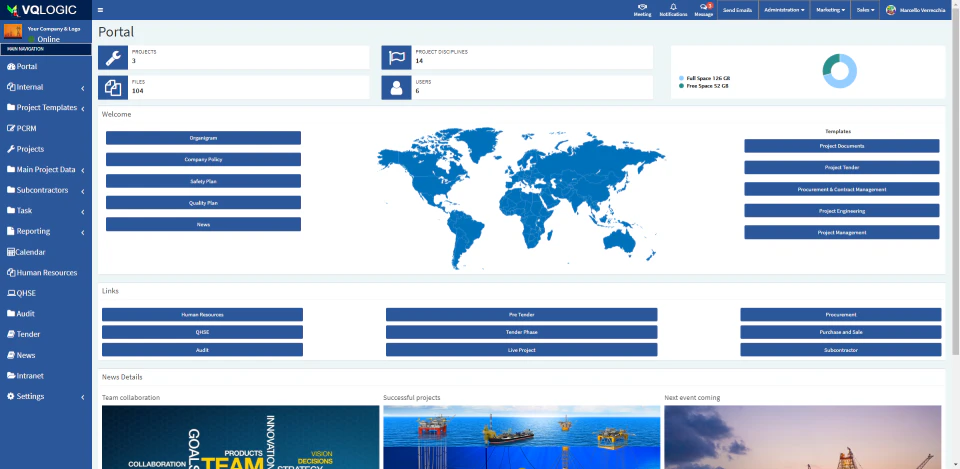Click the Live Project link button

[522, 350]
